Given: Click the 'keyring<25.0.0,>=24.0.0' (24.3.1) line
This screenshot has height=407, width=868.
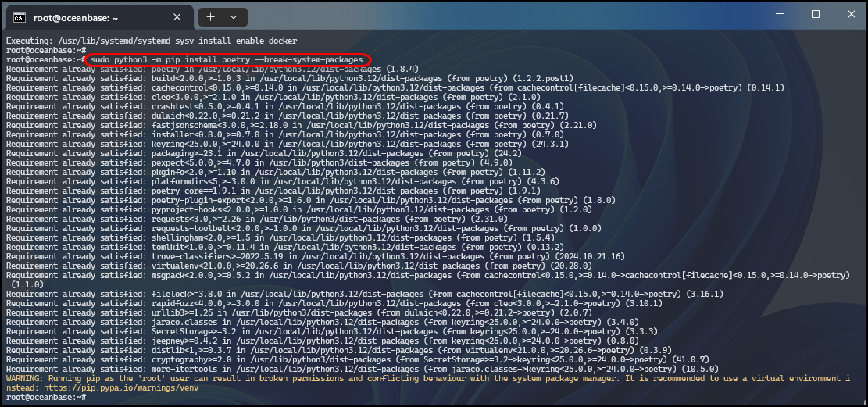Looking at the screenshot, I should [x=288, y=144].
